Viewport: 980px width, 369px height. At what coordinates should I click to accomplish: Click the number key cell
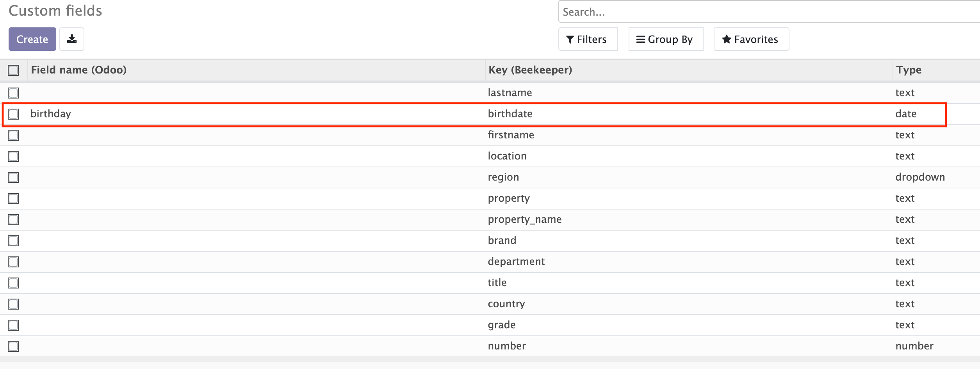coord(507,346)
